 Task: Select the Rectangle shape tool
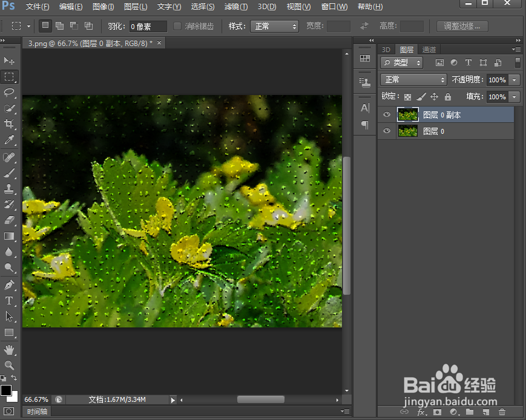tap(9, 332)
